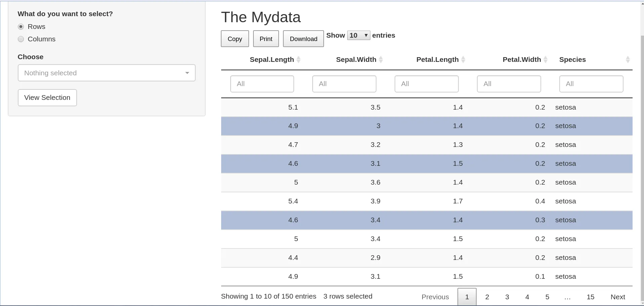Viewport: 644px width, 306px height.
Task: Click the View Selection button
Action: (47, 98)
